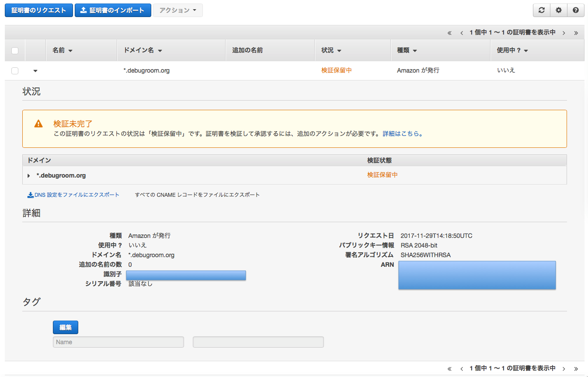
Task: Click the 検証未完了 warning heading
Action: pyautogui.click(x=73, y=124)
